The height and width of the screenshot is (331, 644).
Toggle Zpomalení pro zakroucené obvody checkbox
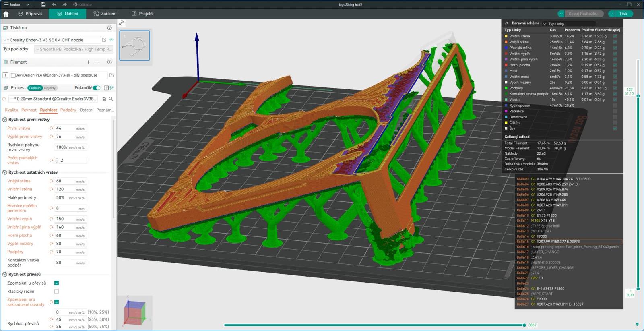click(56, 302)
